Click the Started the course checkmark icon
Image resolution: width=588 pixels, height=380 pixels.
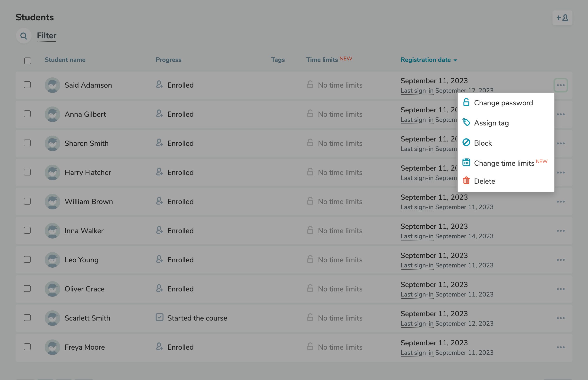[159, 318]
